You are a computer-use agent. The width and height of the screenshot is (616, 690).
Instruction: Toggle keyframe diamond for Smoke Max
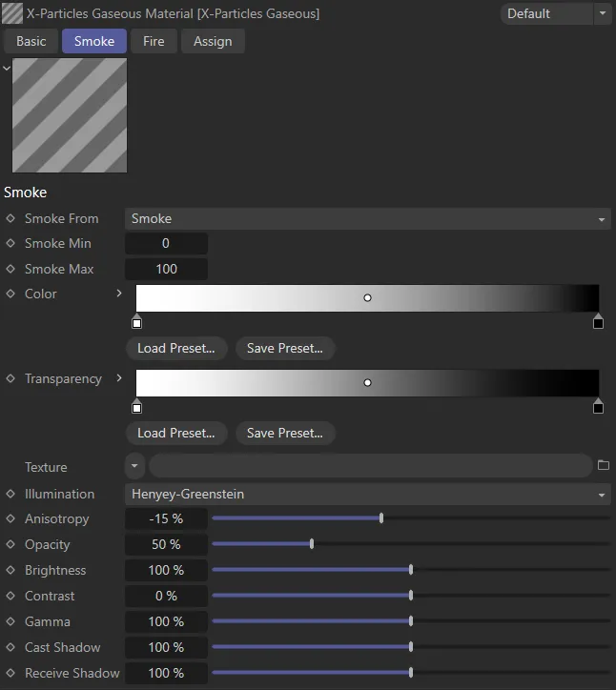(x=10, y=269)
